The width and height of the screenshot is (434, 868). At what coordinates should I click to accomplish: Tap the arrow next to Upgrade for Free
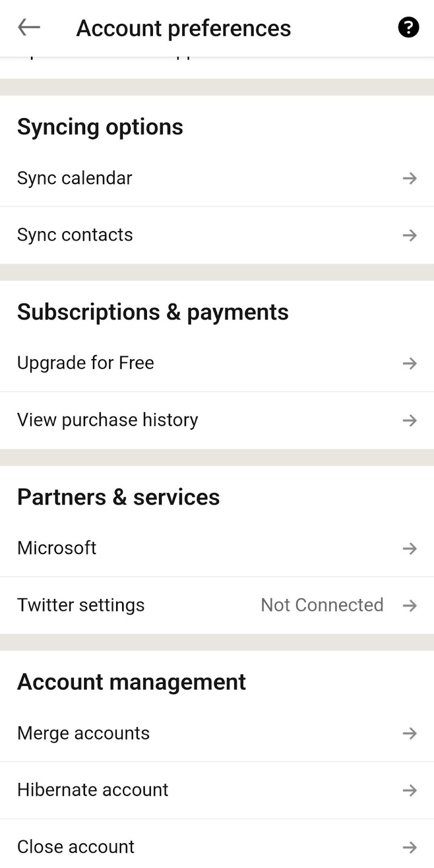click(x=410, y=363)
